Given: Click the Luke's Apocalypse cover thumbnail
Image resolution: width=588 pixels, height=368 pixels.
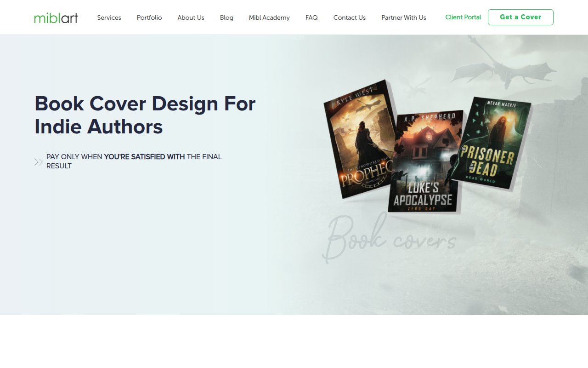Looking at the screenshot, I should click(425, 161).
